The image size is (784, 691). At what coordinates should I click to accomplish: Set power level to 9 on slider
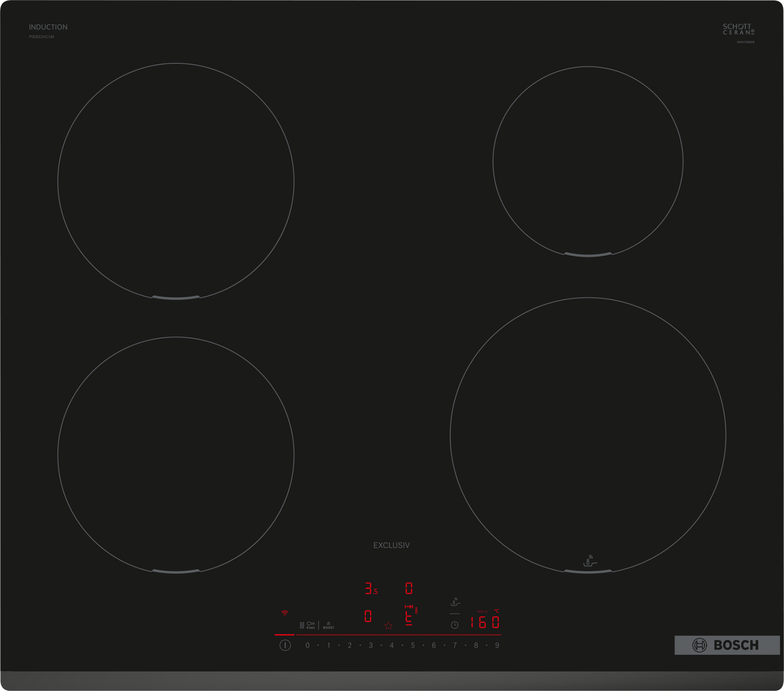497,646
